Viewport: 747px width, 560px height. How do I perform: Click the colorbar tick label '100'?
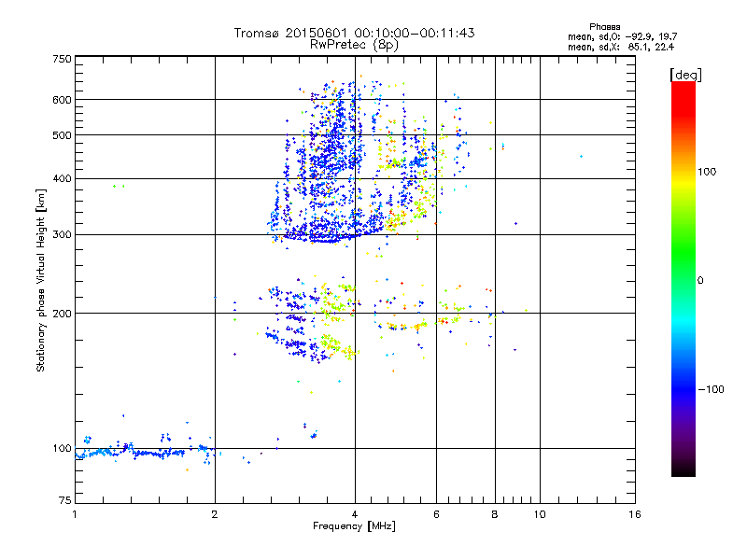coord(707,172)
